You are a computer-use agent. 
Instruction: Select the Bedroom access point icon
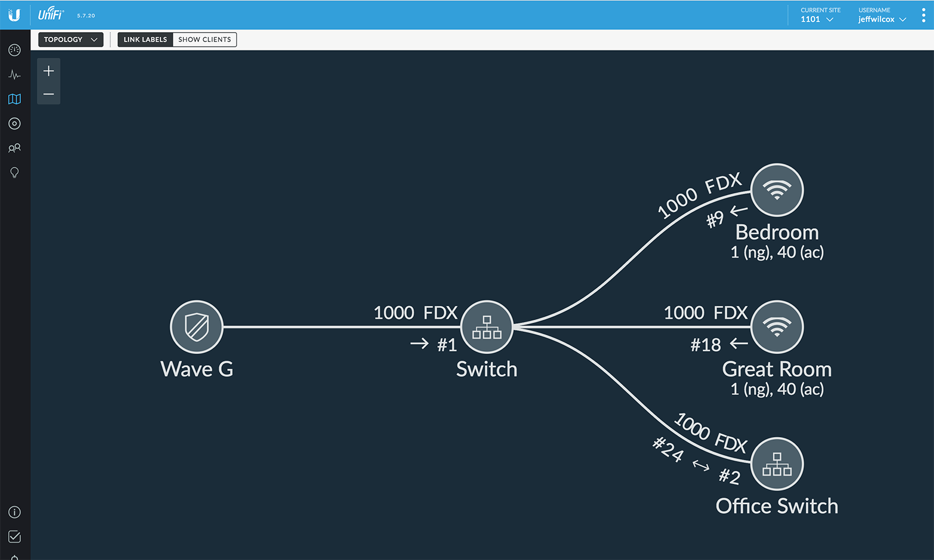pos(777,190)
